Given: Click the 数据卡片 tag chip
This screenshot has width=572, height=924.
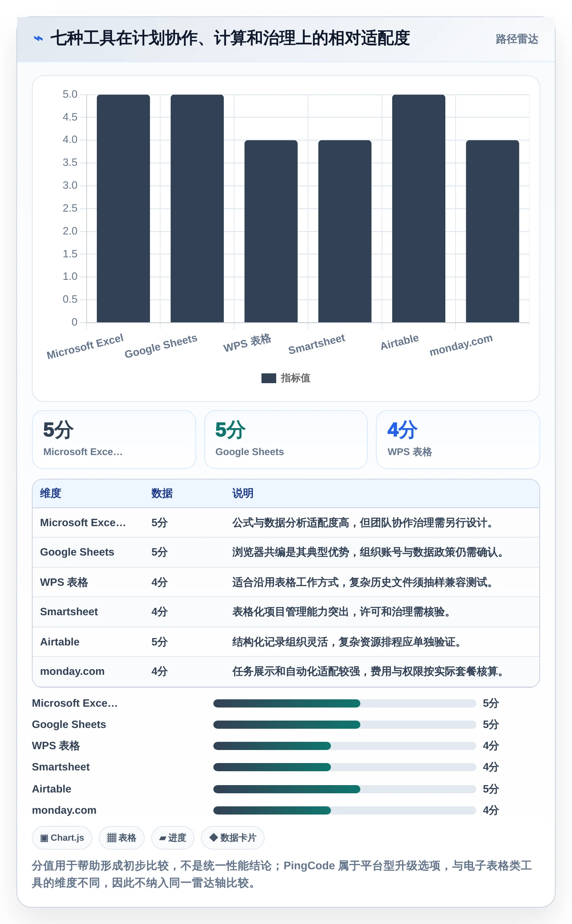Looking at the screenshot, I should 233,838.
